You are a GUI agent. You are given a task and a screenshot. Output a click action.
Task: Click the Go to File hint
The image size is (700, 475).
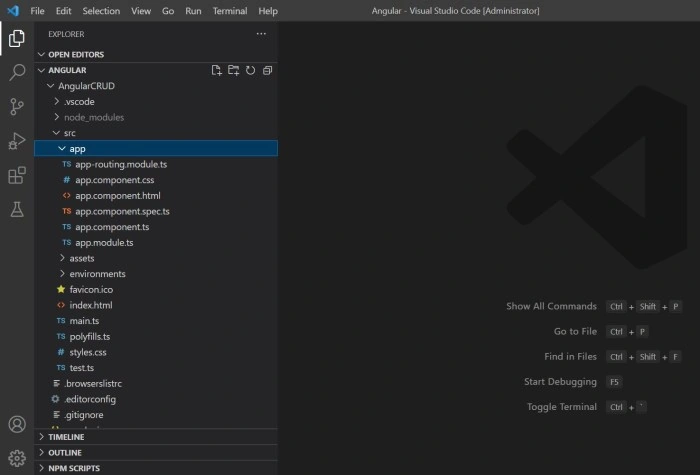click(575, 331)
